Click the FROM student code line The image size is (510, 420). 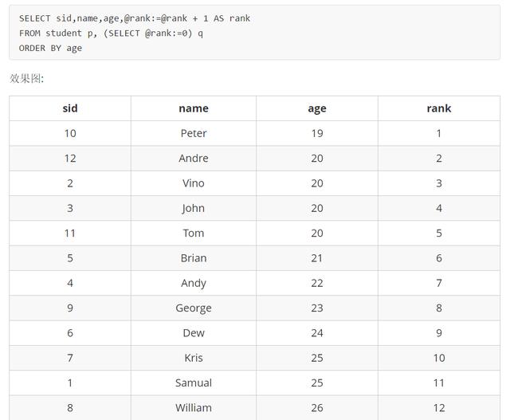click(x=111, y=33)
